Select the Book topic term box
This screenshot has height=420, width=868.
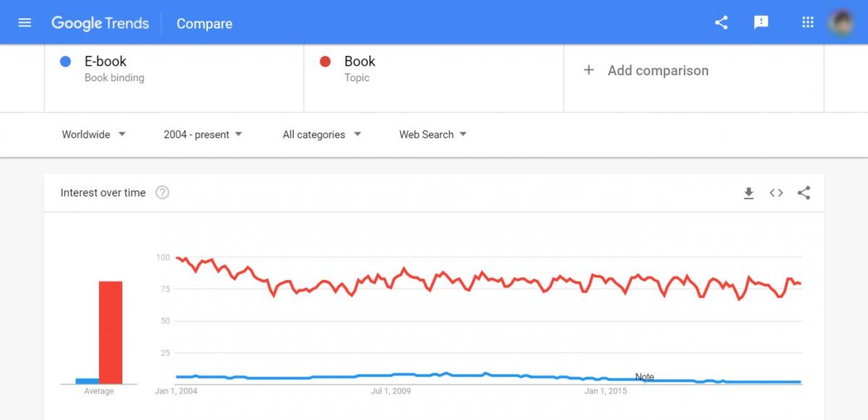tap(434, 70)
